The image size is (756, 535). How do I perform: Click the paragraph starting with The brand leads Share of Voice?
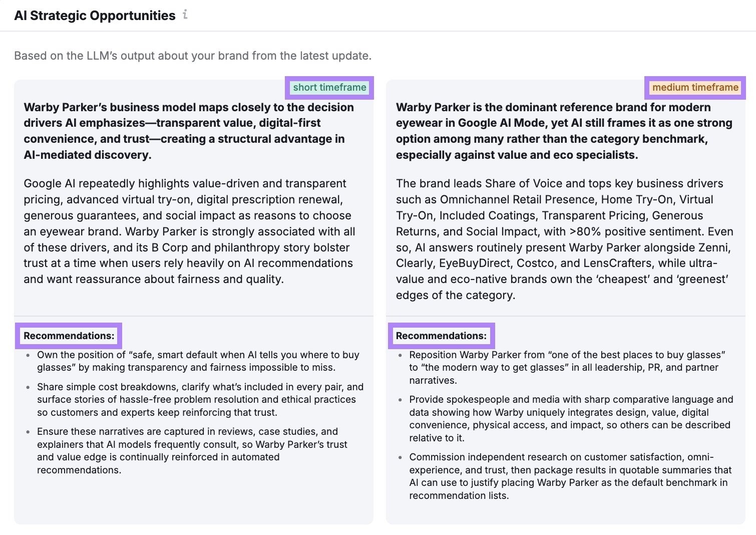tap(564, 239)
